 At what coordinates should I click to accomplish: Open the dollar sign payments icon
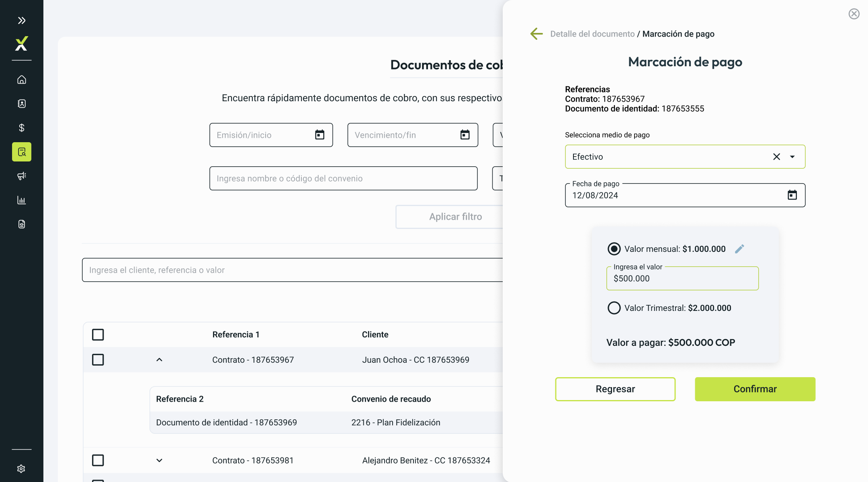[22, 128]
